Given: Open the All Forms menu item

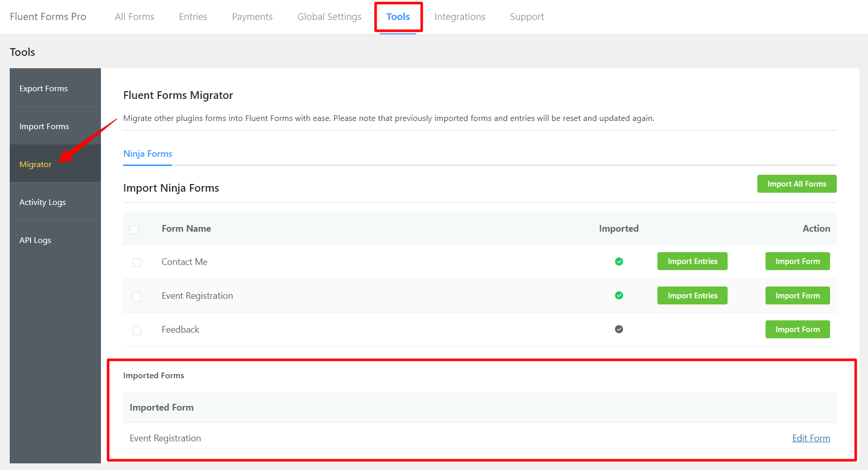Looking at the screenshot, I should pos(134,17).
